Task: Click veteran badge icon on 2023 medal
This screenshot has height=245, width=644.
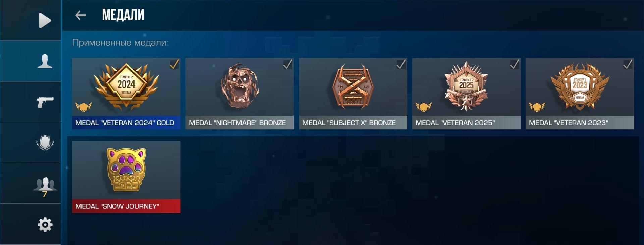Action: (537, 107)
